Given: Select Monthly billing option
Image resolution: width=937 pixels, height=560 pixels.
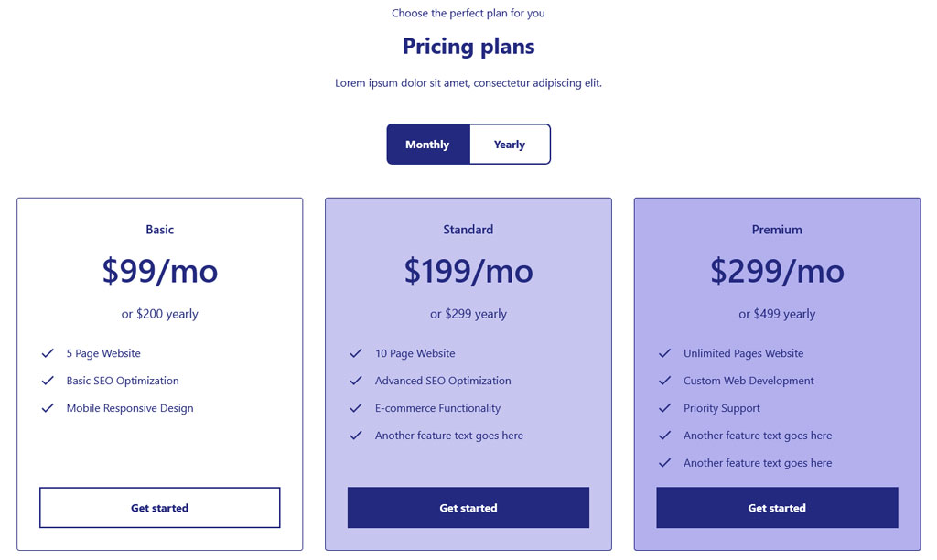Looking at the screenshot, I should point(427,145).
